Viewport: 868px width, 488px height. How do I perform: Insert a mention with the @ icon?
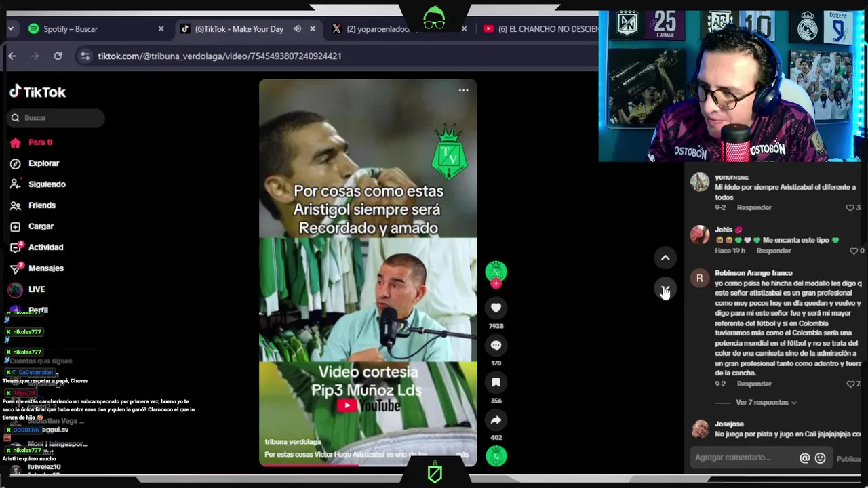[x=804, y=458]
